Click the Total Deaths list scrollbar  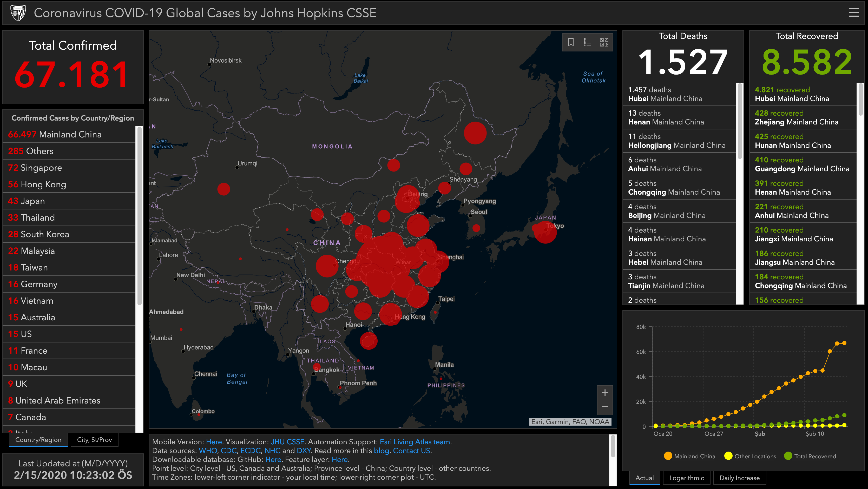[740, 121]
